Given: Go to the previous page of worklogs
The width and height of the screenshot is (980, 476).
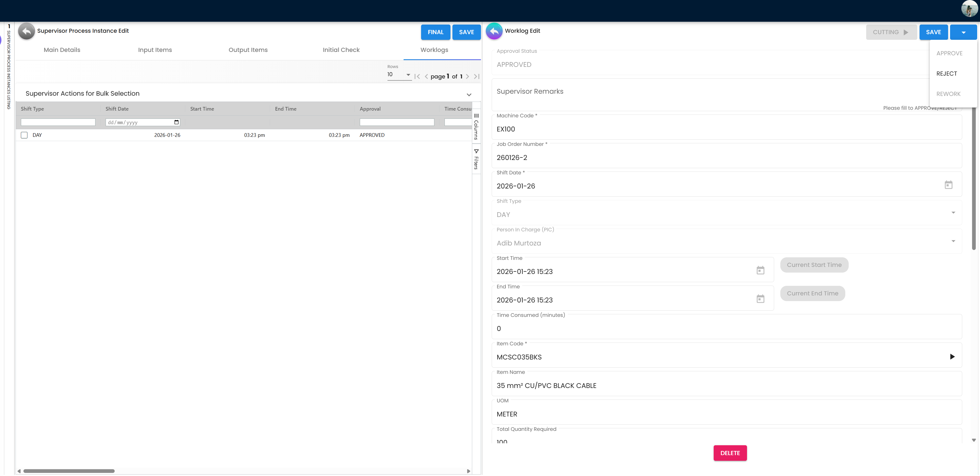Looking at the screenshot, I should coord(426,76).
